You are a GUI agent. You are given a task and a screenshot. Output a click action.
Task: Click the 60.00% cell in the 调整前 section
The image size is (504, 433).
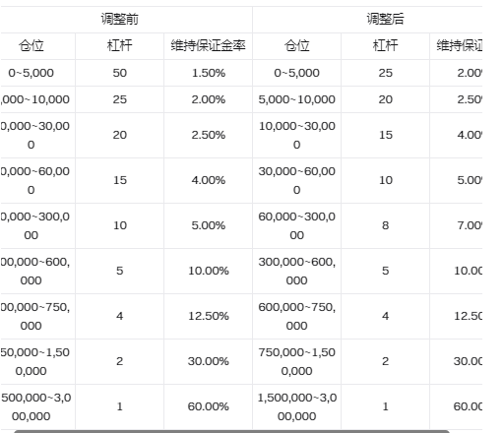(208, 406)
